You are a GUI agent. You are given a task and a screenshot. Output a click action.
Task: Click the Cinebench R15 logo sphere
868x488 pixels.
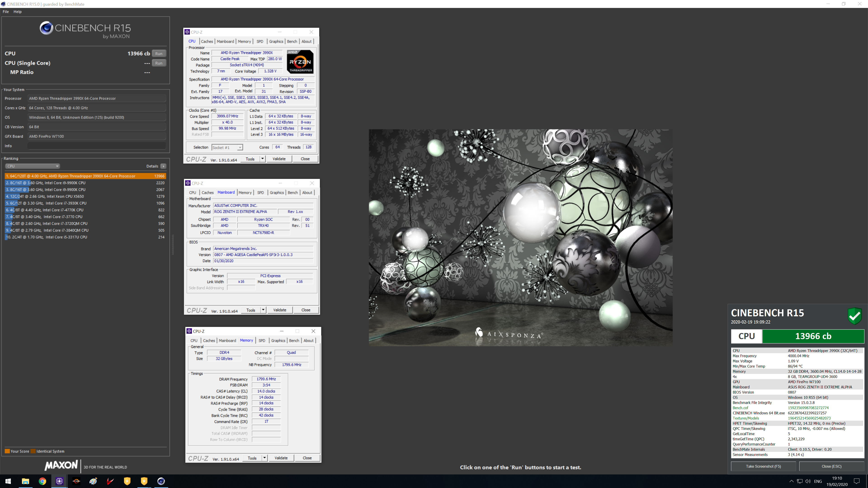[46, 28]
